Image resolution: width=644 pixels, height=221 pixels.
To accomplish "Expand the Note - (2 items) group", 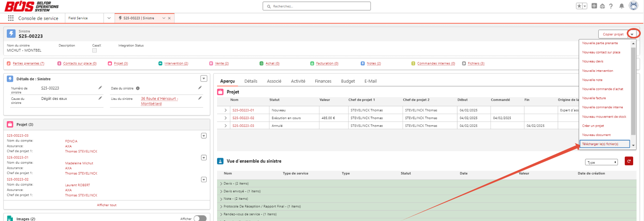I will (221, 199).
